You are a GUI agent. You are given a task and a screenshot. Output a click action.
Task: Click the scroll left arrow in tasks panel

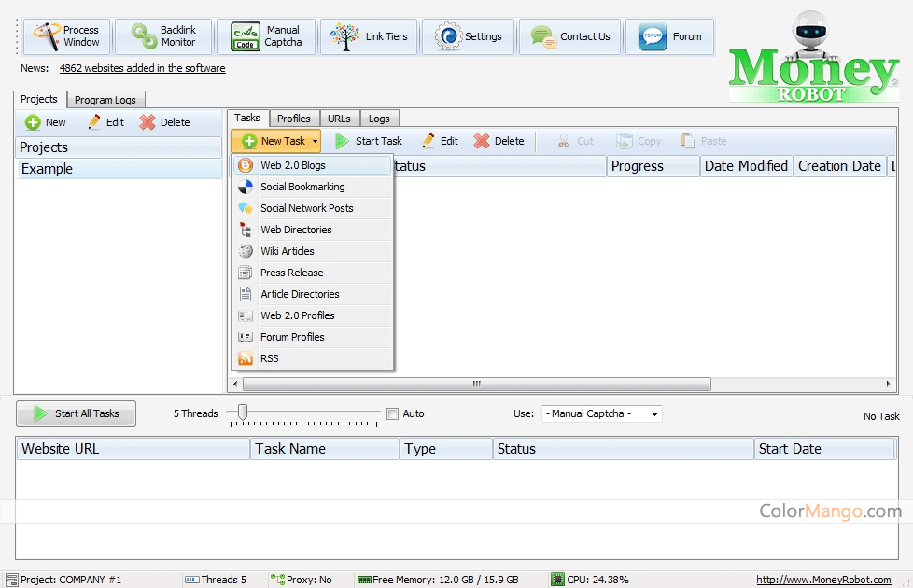pyautogui.click(x=235, y=385)
